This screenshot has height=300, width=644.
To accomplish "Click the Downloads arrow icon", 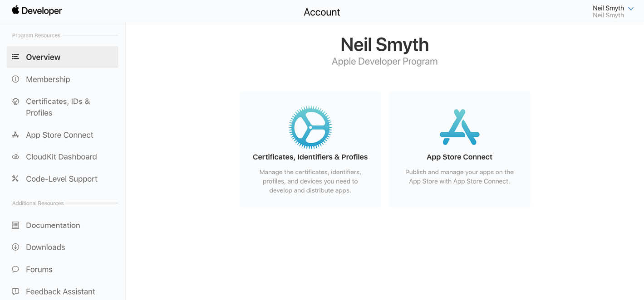I will (15, 247).
